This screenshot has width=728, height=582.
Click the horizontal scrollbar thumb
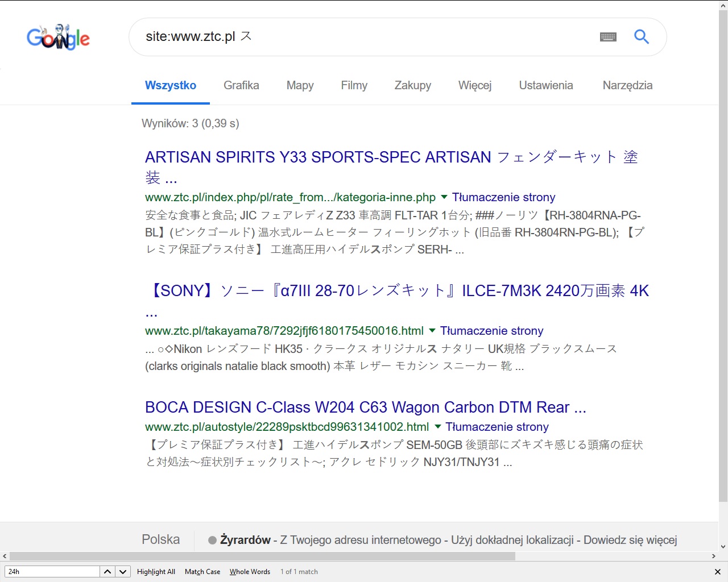click(x=262, y=556)
